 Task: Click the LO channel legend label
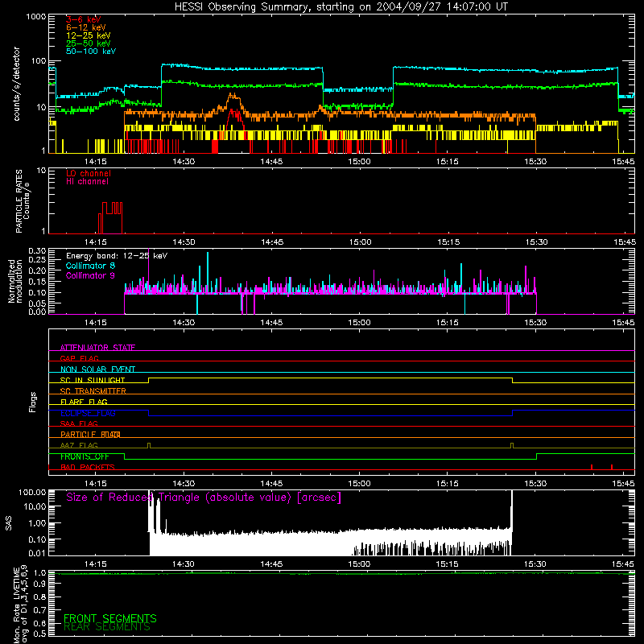(x=89, y=173)
